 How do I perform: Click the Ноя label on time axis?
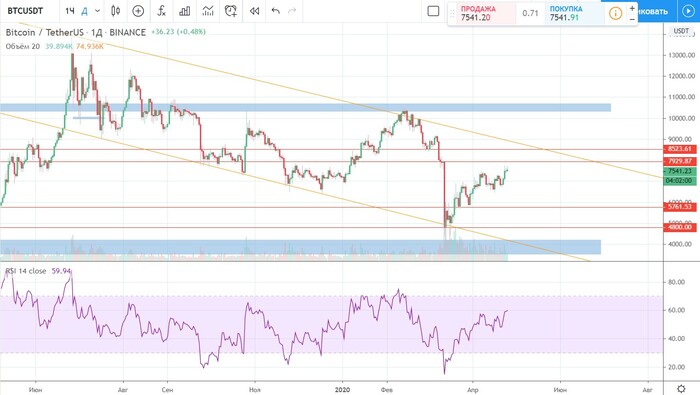click(254, 390)
